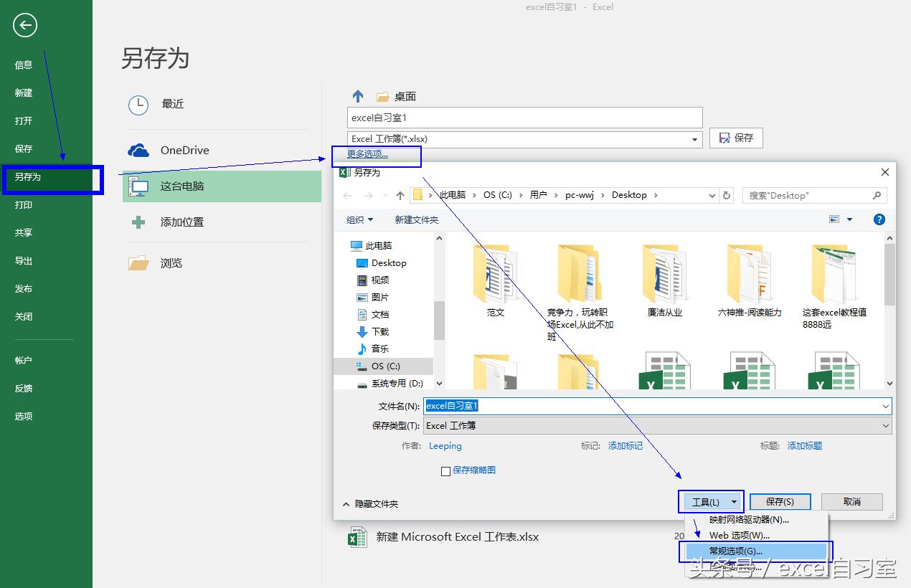This screenshot has height=588, width=911.
Task: Click the This PC computer icon
Action: coord(138,186)
